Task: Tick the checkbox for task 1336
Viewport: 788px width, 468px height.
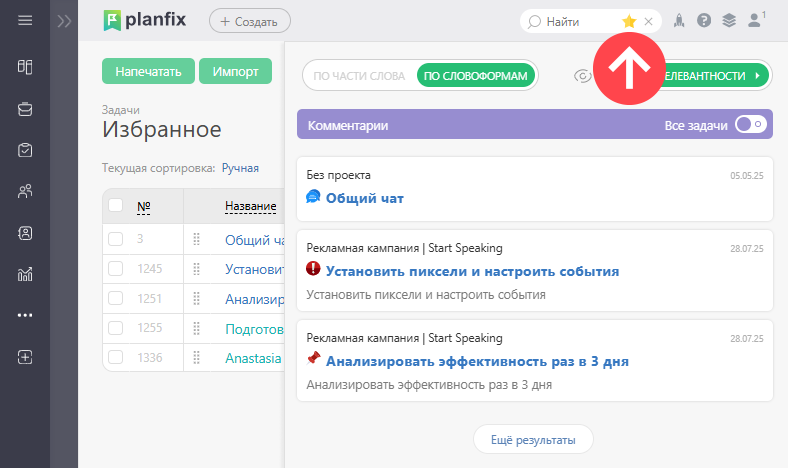Action: tap(116, 357)
